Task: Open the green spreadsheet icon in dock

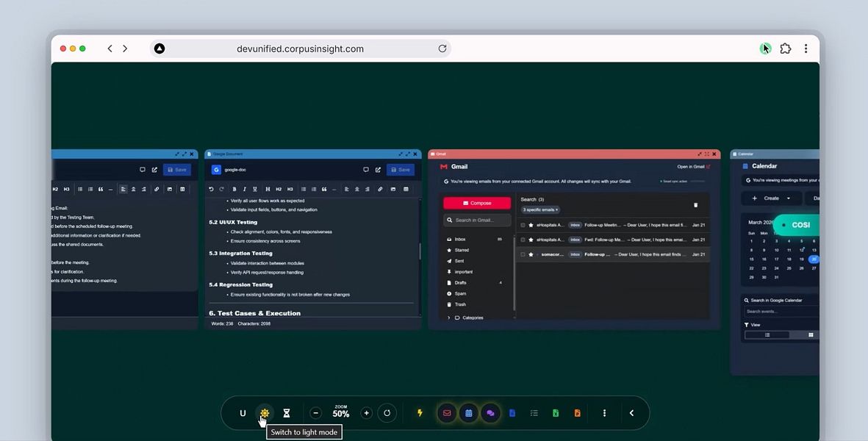Action: (x=555, y=413)
